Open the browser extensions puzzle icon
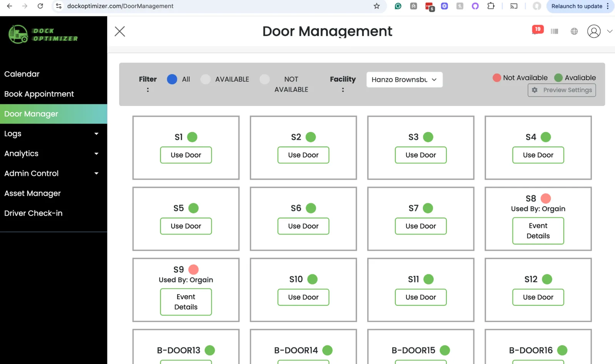Image resolution: width=615 pixels, height=364 pixels. click(x=491, y=6)
